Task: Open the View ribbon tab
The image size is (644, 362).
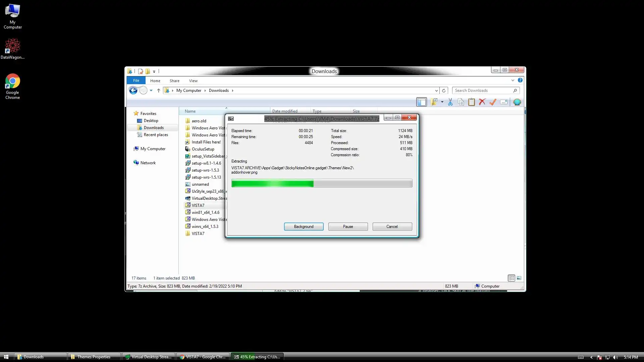Action: point(193,81)
